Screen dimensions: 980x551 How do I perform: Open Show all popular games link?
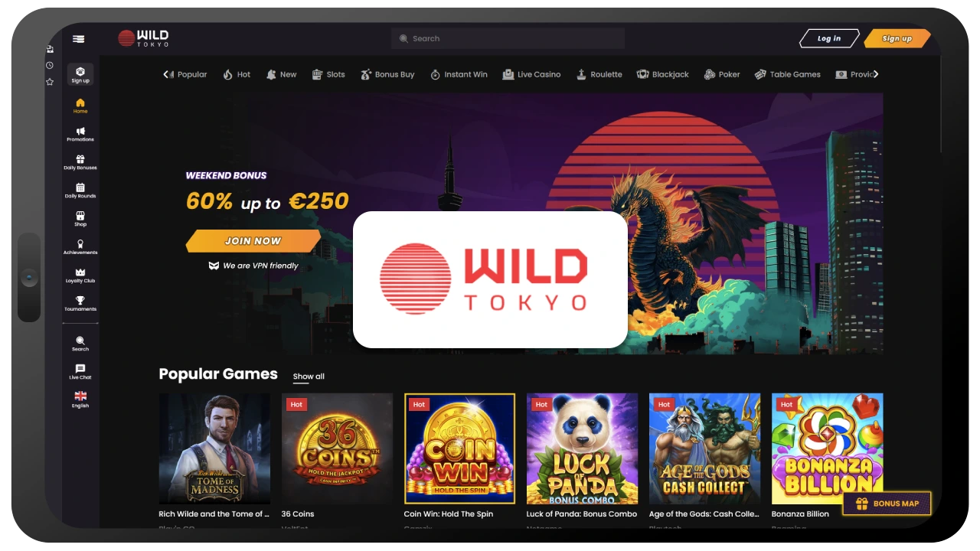coord(309,377)
